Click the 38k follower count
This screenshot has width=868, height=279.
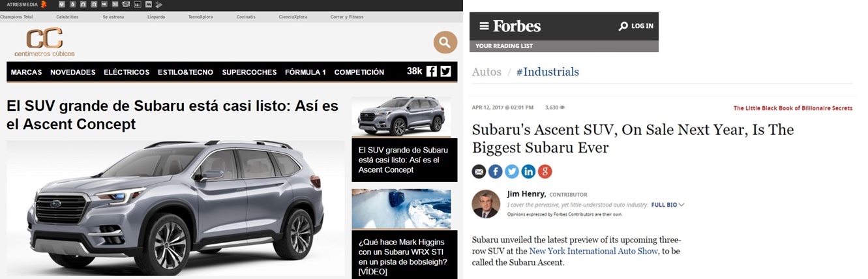point(415,71)
